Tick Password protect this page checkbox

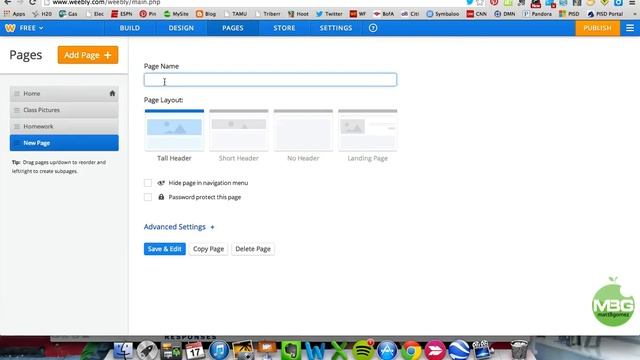tap(148, 197)
